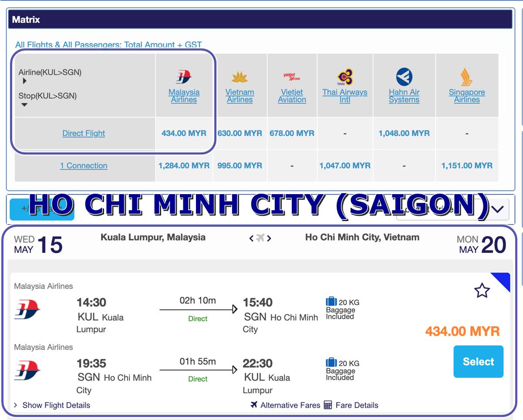Select 1,047.00 MYR Thai Airways connection fare
523x420 pixels.
point(344,165)
